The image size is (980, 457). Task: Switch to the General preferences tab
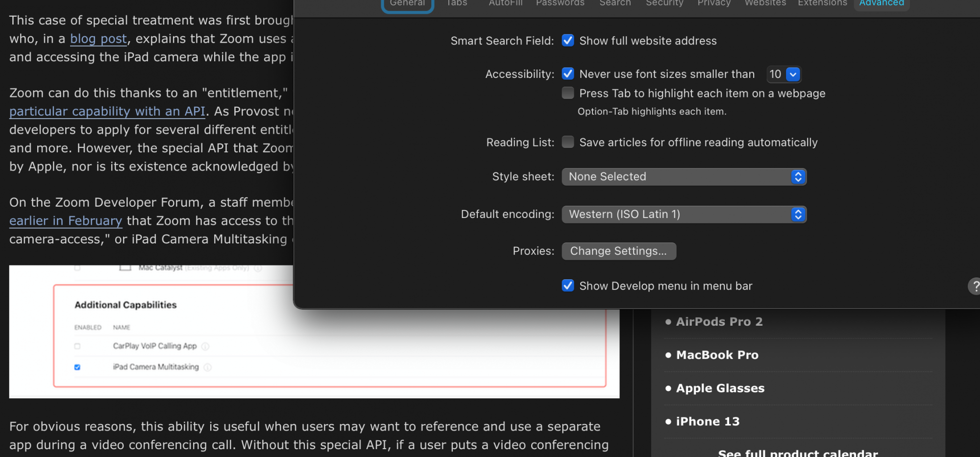(407, 4)
